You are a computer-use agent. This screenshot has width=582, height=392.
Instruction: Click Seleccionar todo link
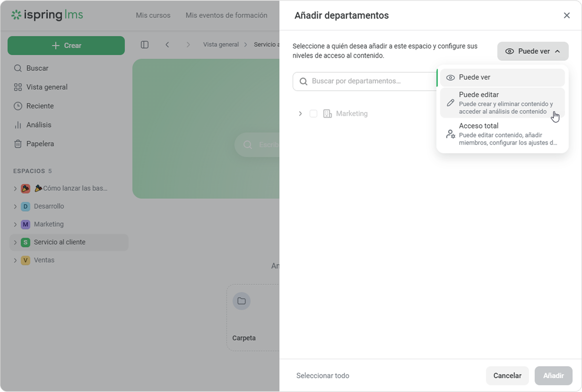pyautogui.click(x=322, y=375)
